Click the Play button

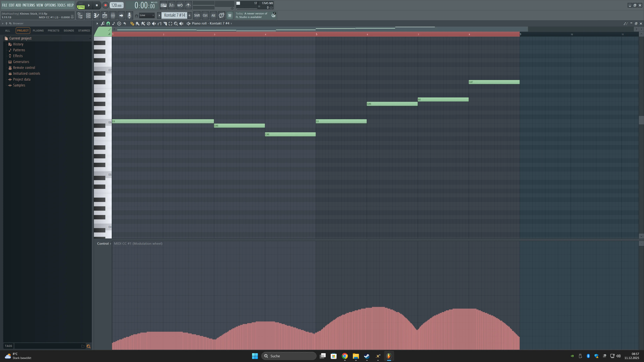click(89, 5)
